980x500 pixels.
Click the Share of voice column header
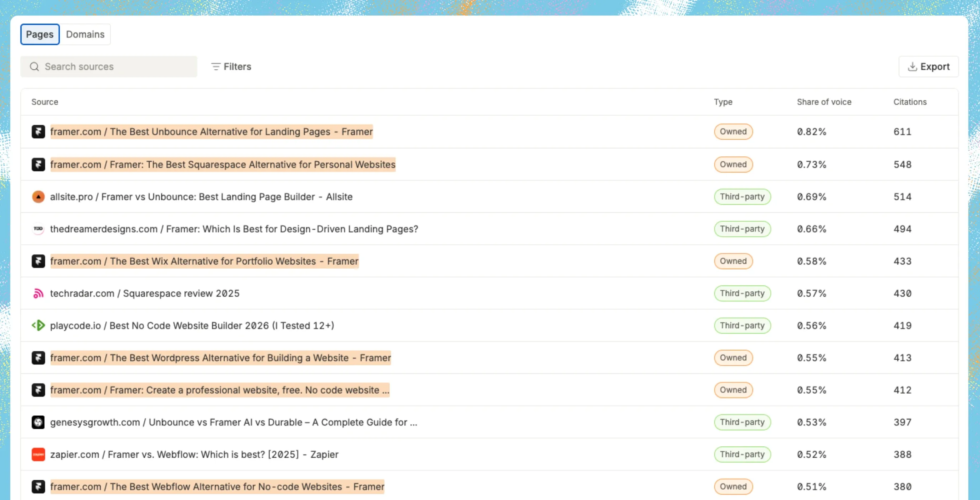tap(824, 102)
